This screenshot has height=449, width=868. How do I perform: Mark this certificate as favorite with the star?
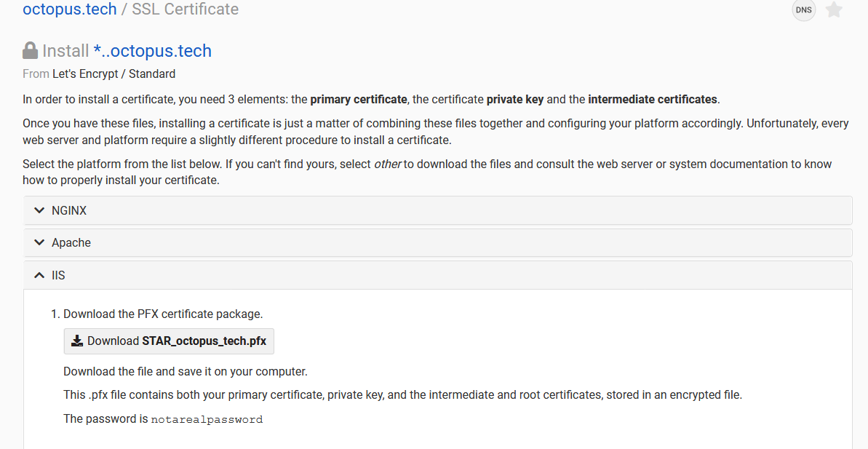pos(834,10)
